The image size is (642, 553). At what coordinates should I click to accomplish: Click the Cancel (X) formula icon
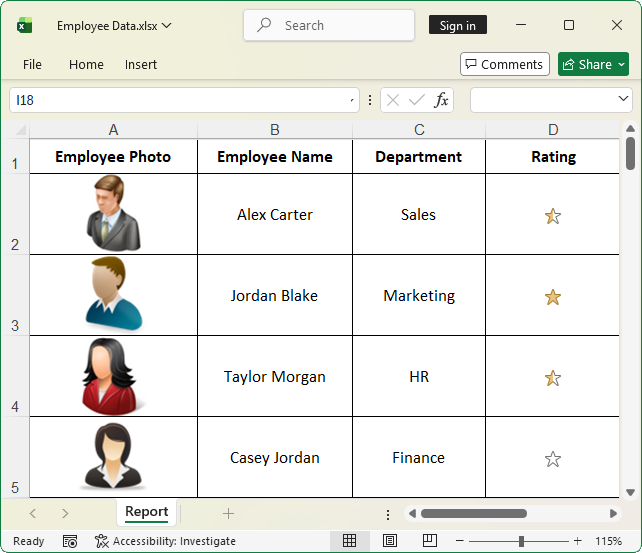(x=393, y=100)
